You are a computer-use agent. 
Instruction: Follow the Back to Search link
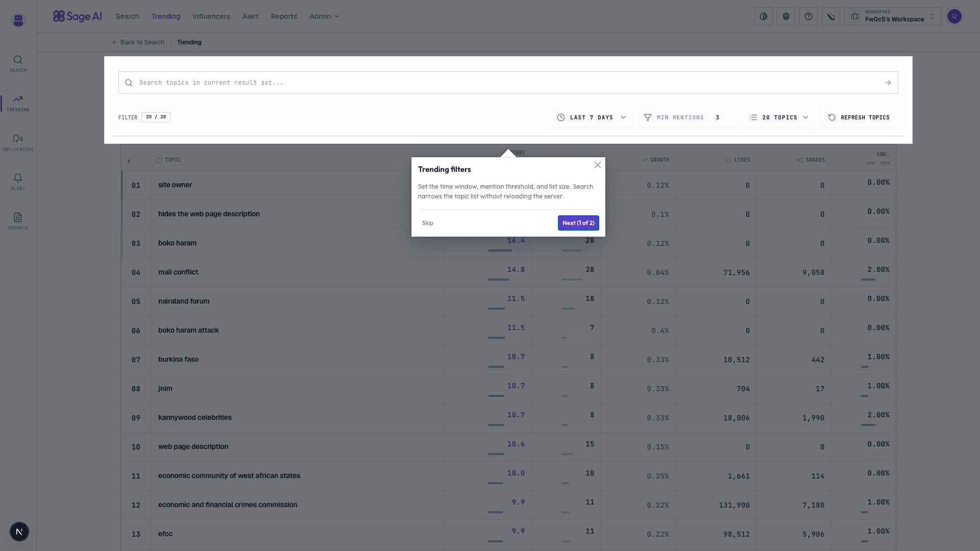(x=138, y=42)
